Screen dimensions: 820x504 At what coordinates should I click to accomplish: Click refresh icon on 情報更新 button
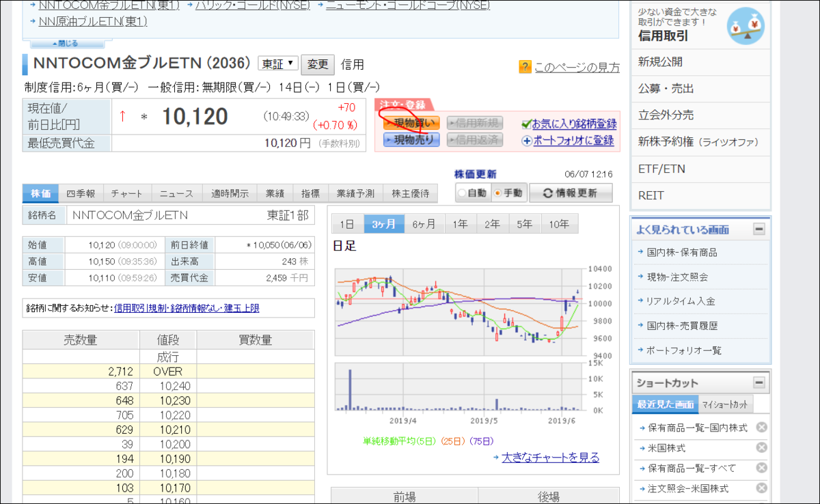pyautogui.click(x=547, y=193)
